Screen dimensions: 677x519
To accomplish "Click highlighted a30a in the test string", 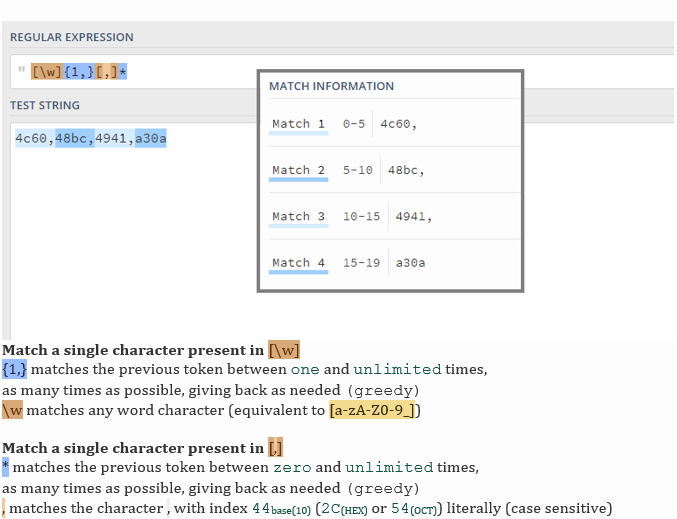I will pos(150,138).
